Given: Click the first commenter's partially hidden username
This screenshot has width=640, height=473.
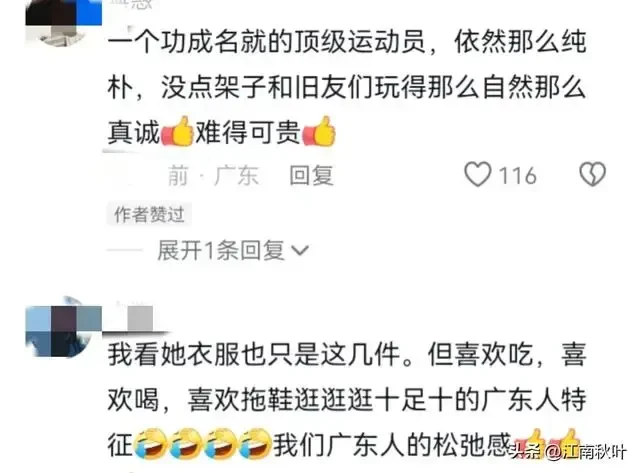Looking at the screenshot, I should (131, 4).
